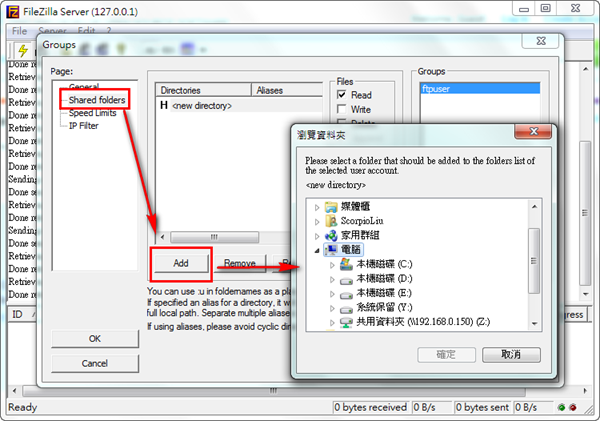Click the folder tree vertical scrollbar thumb
This screenshot has height=421, width=600.
pyautogui.click(x=534, y=261)
